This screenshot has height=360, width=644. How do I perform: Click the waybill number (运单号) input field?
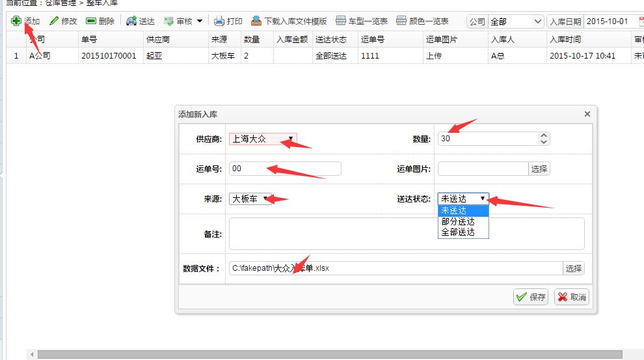(x=285, y=169)
